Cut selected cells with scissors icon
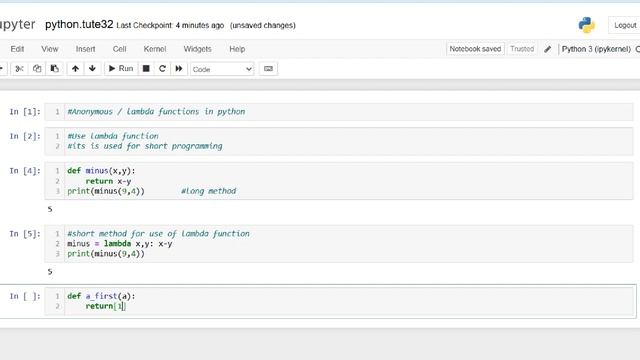 19,69
